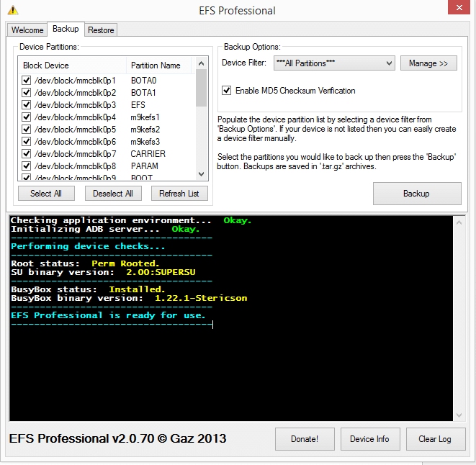Screen dimensions: 476x465
Task: Select the EFS partition name
Action: (138, 105)
